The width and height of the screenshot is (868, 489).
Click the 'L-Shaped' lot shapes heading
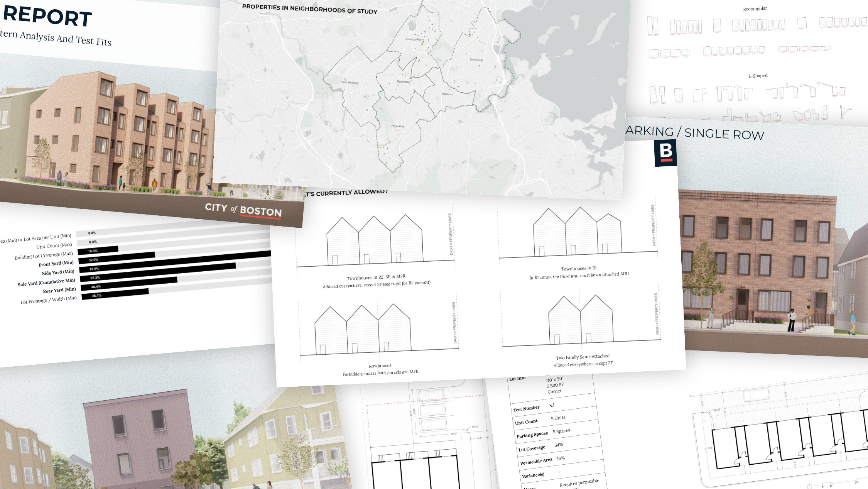758,76
